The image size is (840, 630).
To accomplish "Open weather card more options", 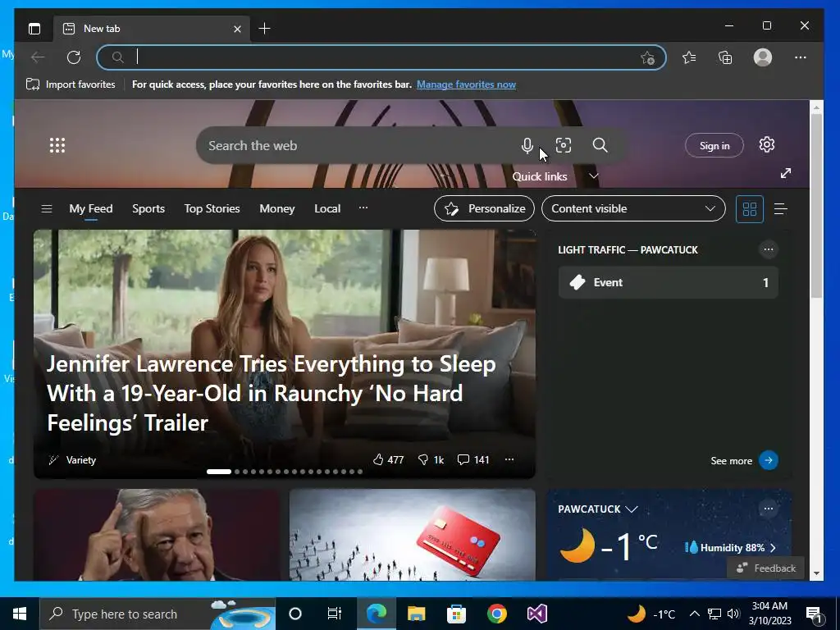I will pos(768,509).
